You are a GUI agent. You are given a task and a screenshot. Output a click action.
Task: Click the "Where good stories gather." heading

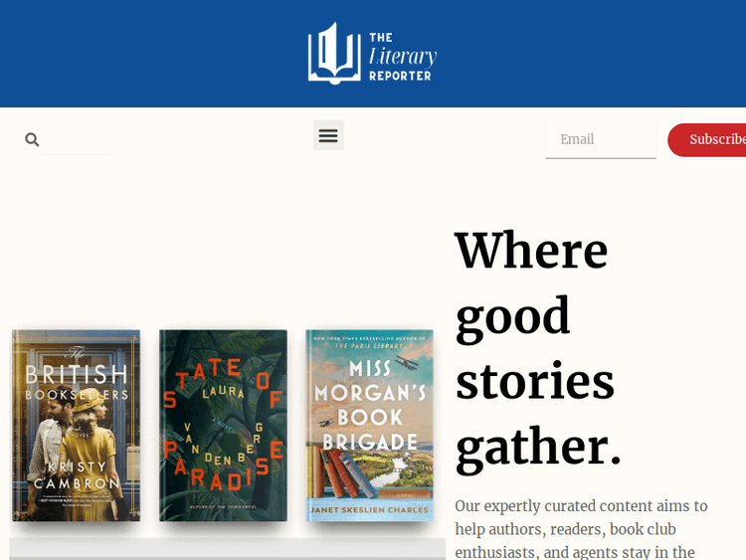click(538, 346)
